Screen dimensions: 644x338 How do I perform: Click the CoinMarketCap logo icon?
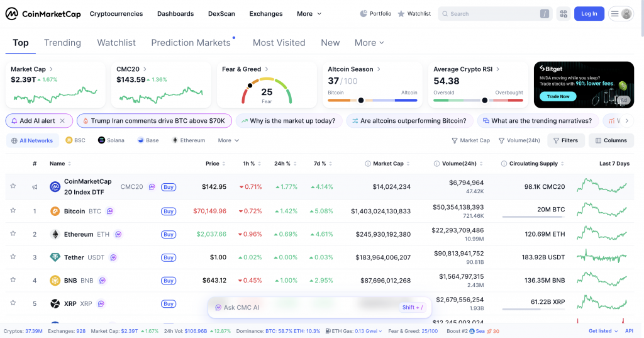[11, 13]
